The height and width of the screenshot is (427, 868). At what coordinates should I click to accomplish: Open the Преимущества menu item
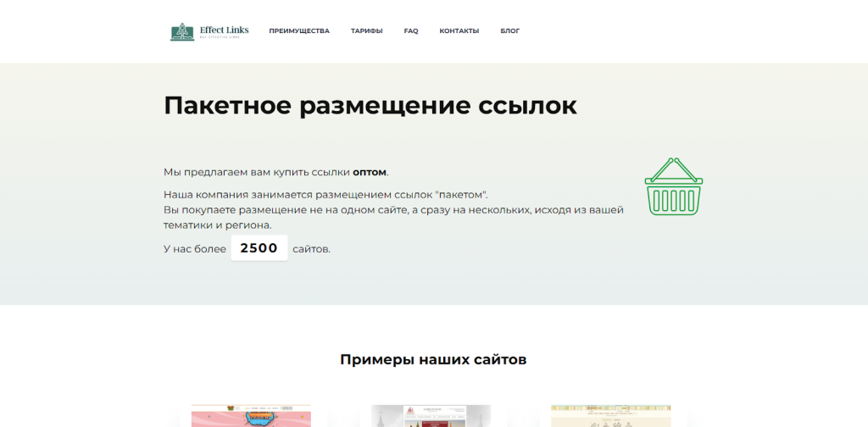299,31
